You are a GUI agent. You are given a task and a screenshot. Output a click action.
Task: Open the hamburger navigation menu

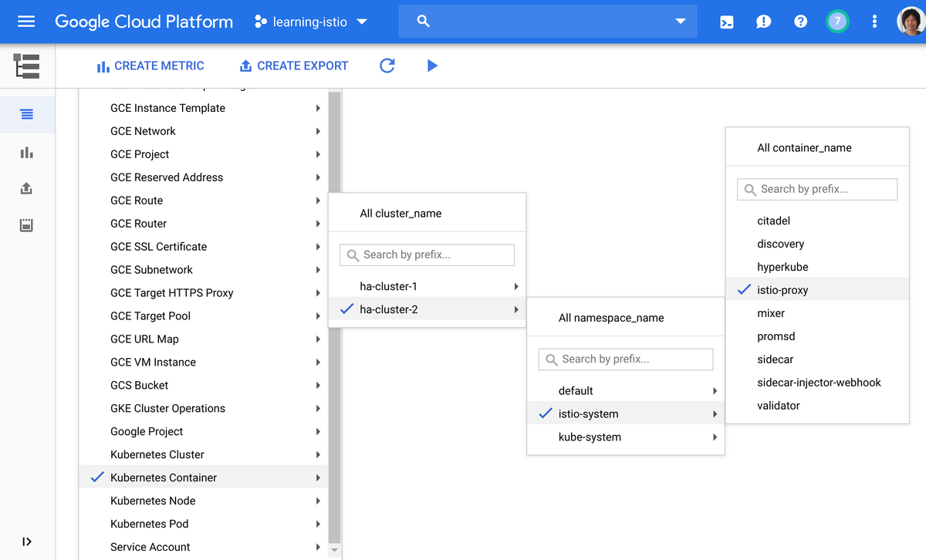point(26,22)
